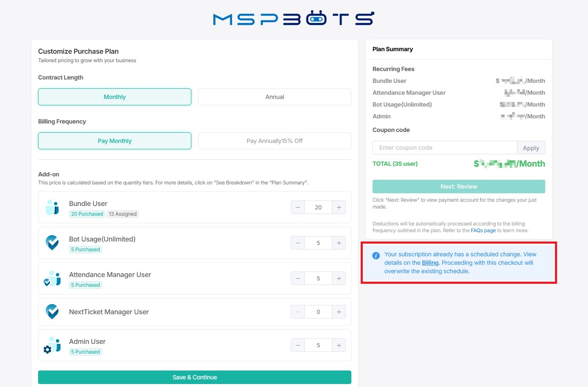This screenshot has width=588, height=387.
Task: Decrease Admin User quantity with minus
Action: pos(298,345)
